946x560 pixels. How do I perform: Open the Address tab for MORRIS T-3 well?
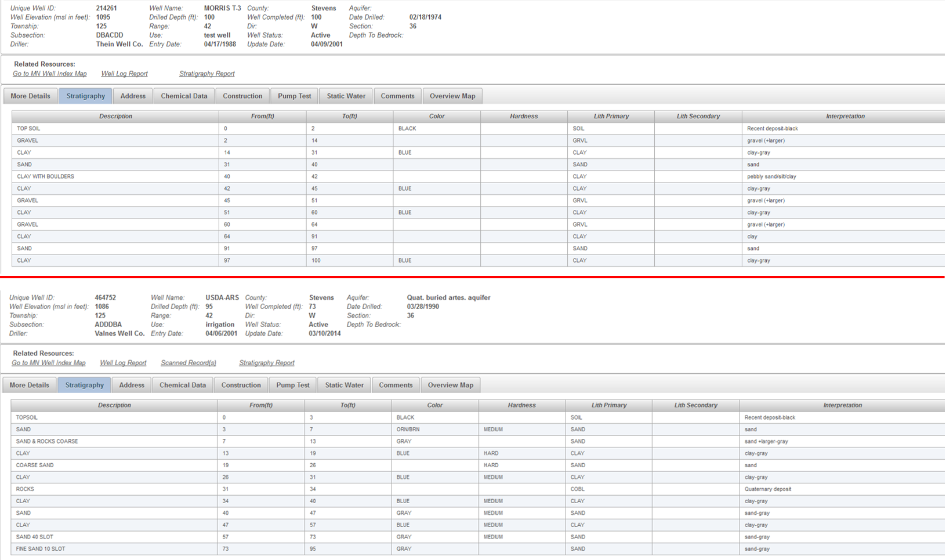133,96
